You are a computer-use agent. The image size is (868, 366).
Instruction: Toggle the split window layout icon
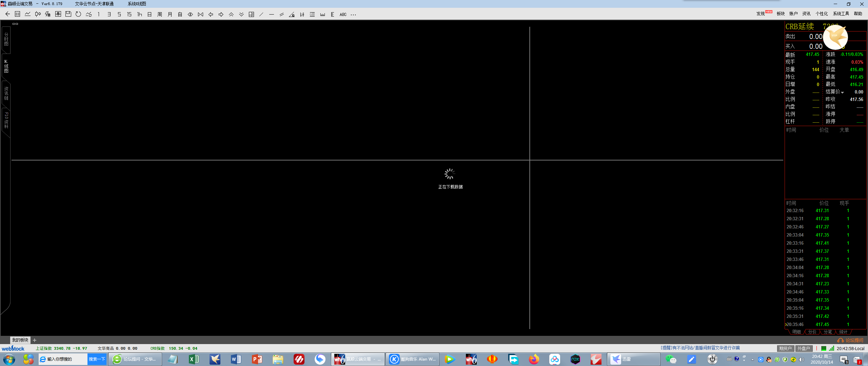point(251,14)
